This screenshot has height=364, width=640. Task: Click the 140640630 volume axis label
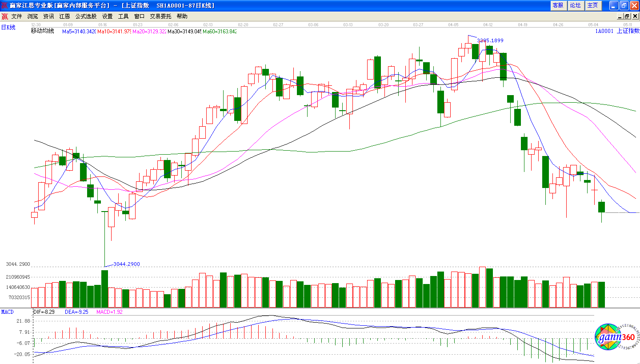tap(17, 287)
